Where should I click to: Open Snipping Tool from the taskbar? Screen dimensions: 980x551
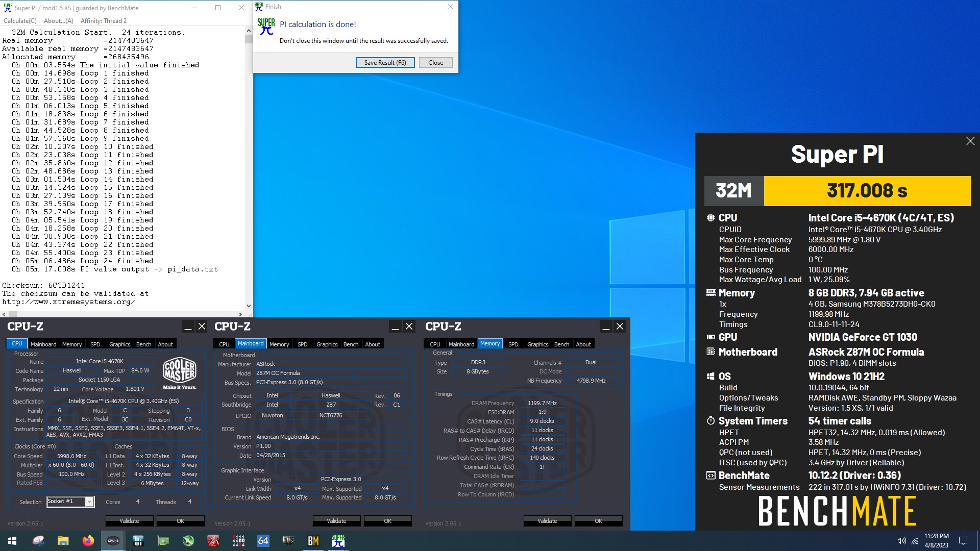(x=38, y=541)
